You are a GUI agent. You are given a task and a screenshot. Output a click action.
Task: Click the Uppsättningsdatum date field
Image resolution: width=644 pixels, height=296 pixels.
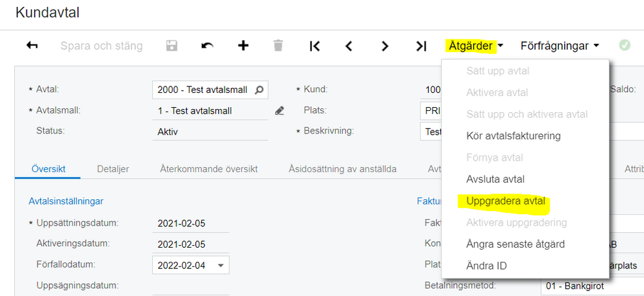(x=190, y=224)
